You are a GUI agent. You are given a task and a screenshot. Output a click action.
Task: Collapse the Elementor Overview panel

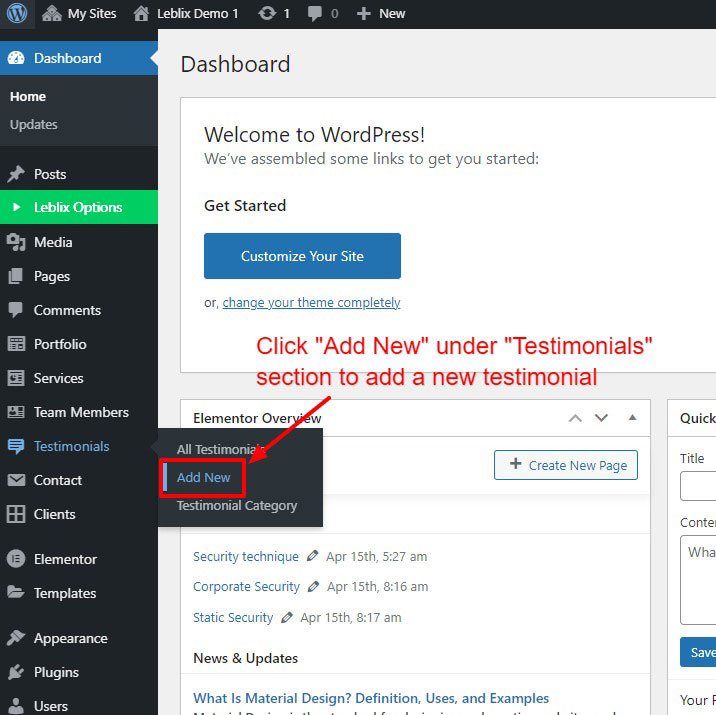632,418
